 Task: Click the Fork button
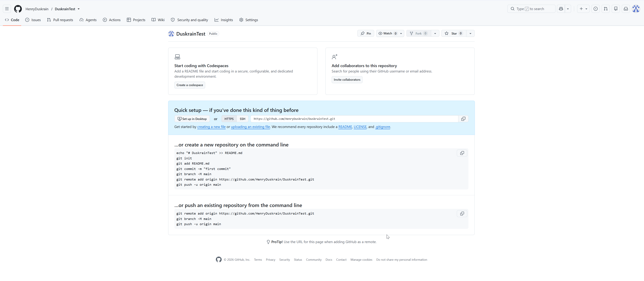coord(419,33)
